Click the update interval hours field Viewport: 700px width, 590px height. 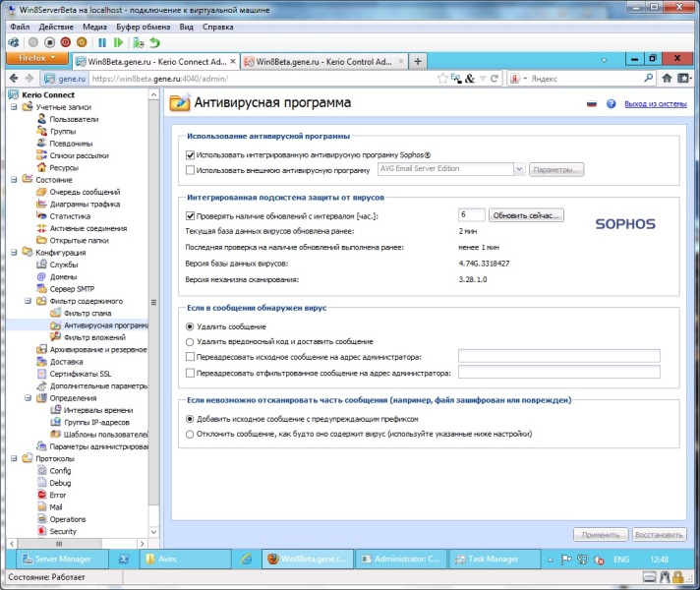click(471, 214)
